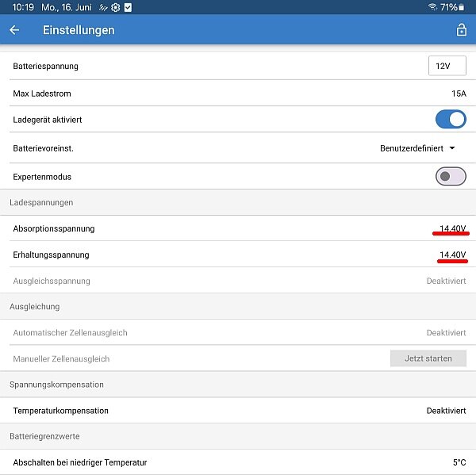This screenshot has width=476, height=475.
Task: Tap the back arrow in the header
Action: tap(14, 30)
